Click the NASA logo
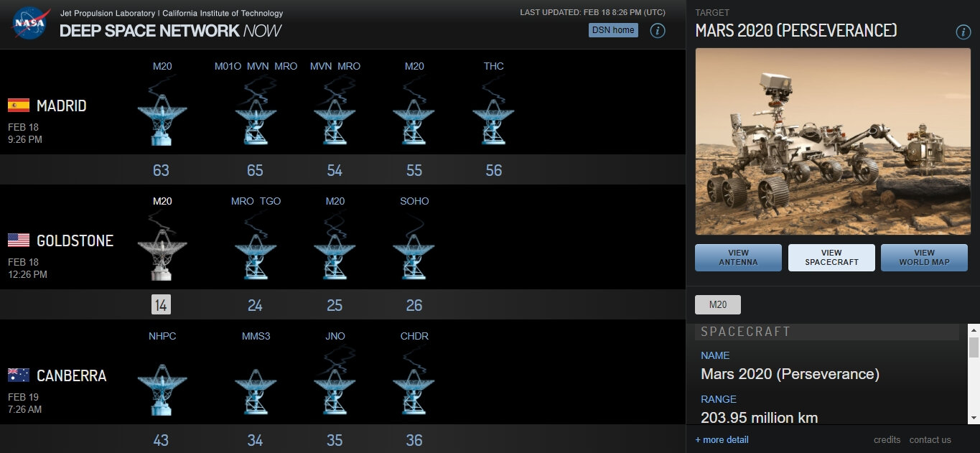Image resolution: width=980 pixels, height=453 pixels. pos(29,22)
